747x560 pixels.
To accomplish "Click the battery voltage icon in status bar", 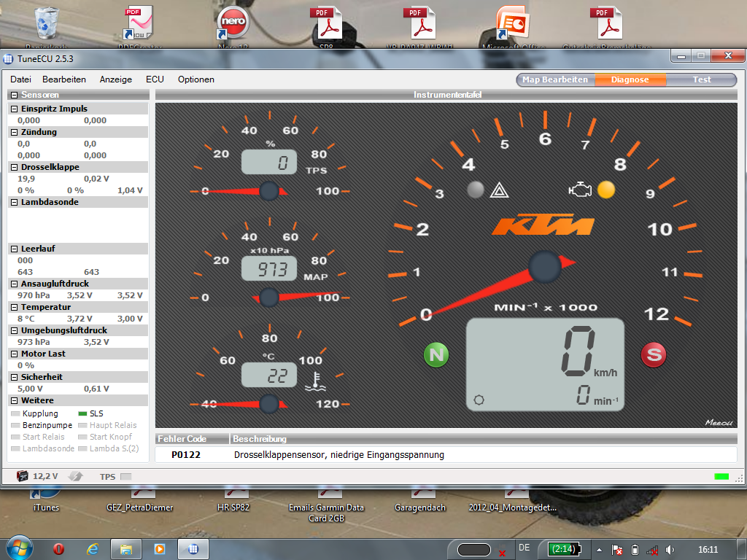I will [x=23, y=476].
